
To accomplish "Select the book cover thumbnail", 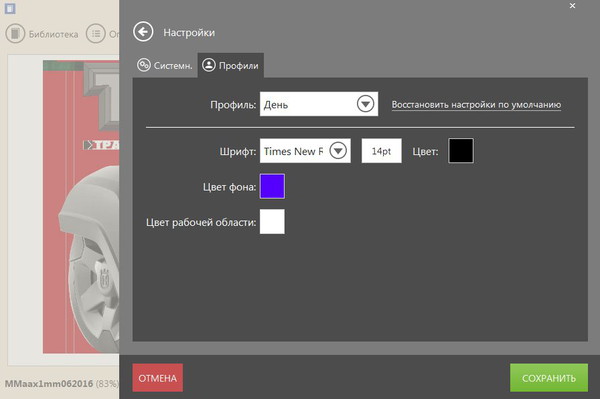I will [81, 207].
